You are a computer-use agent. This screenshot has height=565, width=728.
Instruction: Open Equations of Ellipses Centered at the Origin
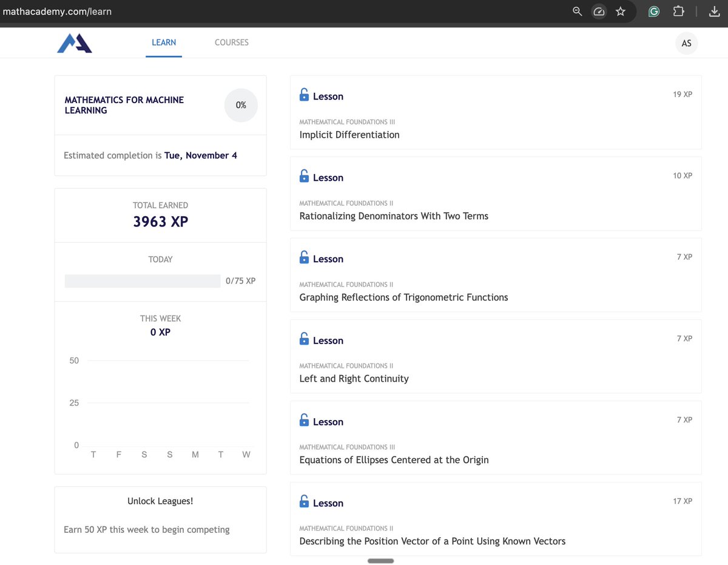496,438
